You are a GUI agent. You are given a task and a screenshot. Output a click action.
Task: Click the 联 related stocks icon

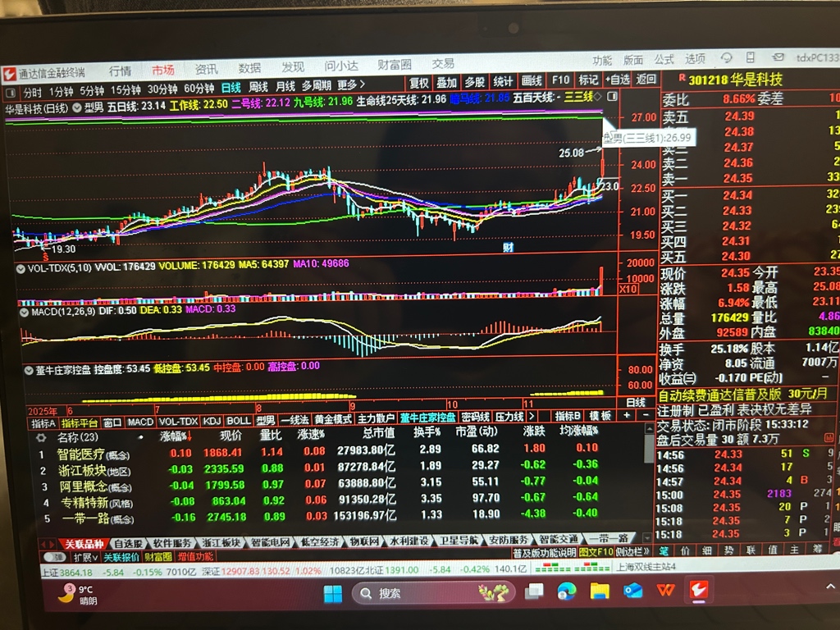click(x=751, y=550)
